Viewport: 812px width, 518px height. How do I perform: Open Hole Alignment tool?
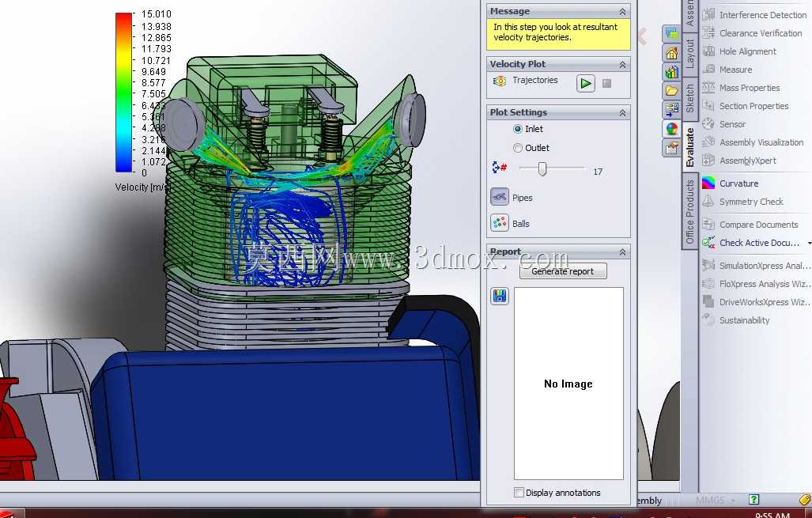[x=739, y=51]
